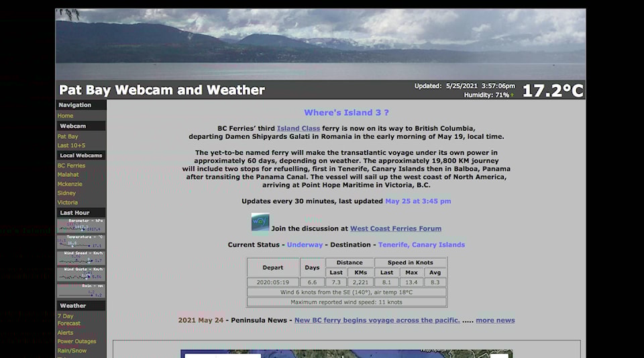Screen dimensions: 644x358
Task: Select the Updated 5/25/2021 timestamp
Action: (464, 86)
